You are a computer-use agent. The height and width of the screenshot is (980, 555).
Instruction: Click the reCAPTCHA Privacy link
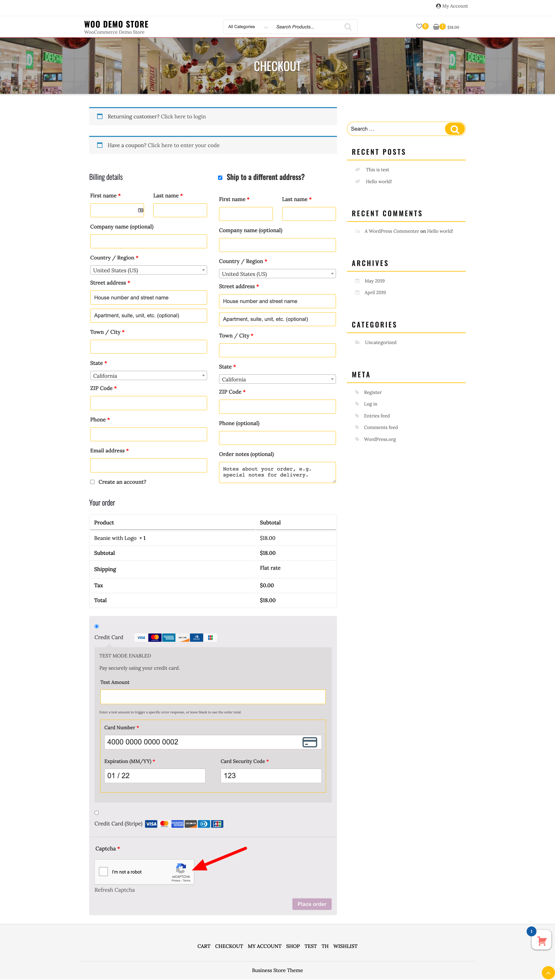click(x=176, y=881)
